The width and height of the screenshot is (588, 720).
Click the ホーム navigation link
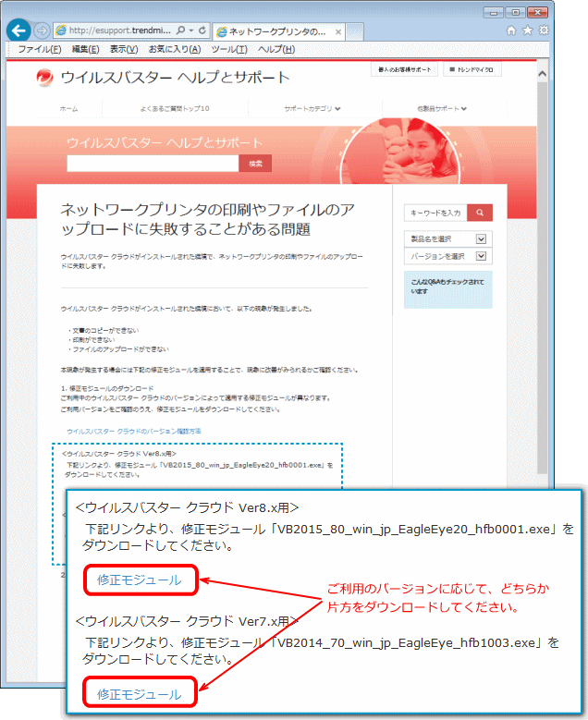(x=69, y=109)
